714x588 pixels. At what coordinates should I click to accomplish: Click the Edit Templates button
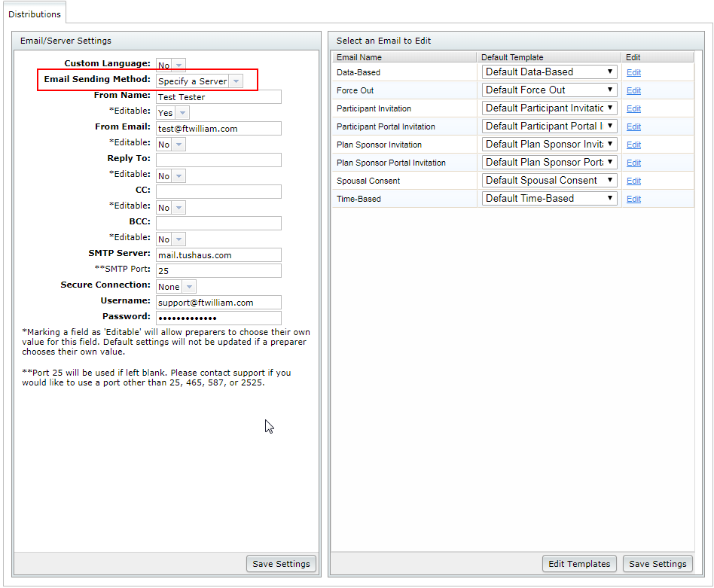click(579, 564)
